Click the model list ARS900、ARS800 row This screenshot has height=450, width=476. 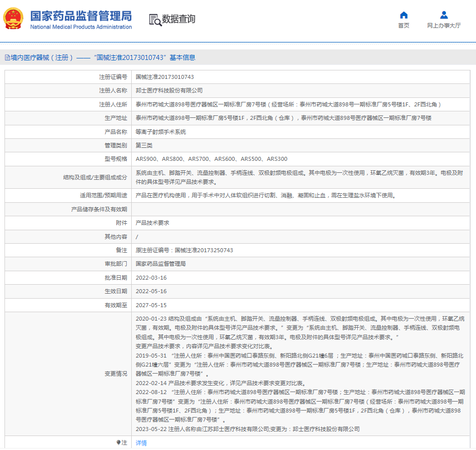coord(211,159)
